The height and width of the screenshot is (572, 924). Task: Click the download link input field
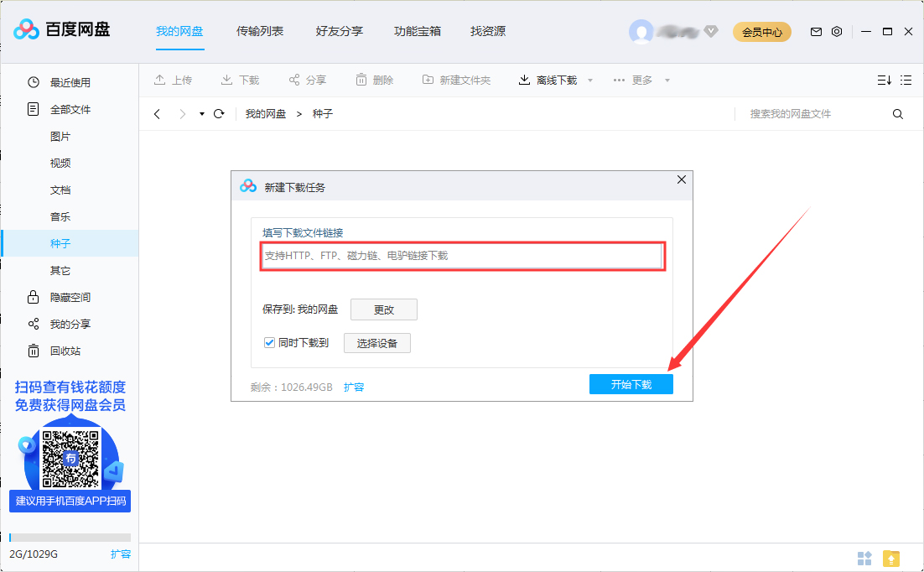click(462, 257)
